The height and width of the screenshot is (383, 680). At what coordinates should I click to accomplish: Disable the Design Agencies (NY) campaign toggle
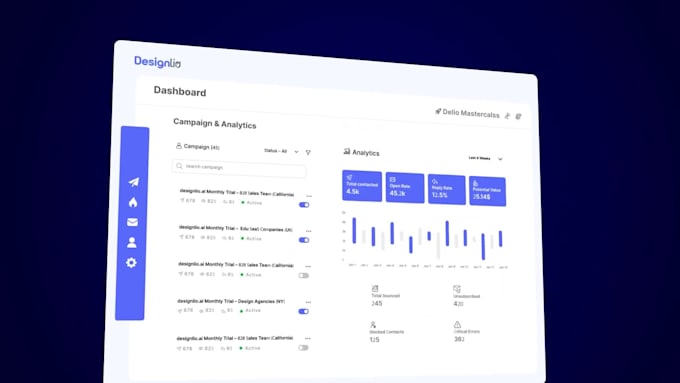tap(304, 311)
